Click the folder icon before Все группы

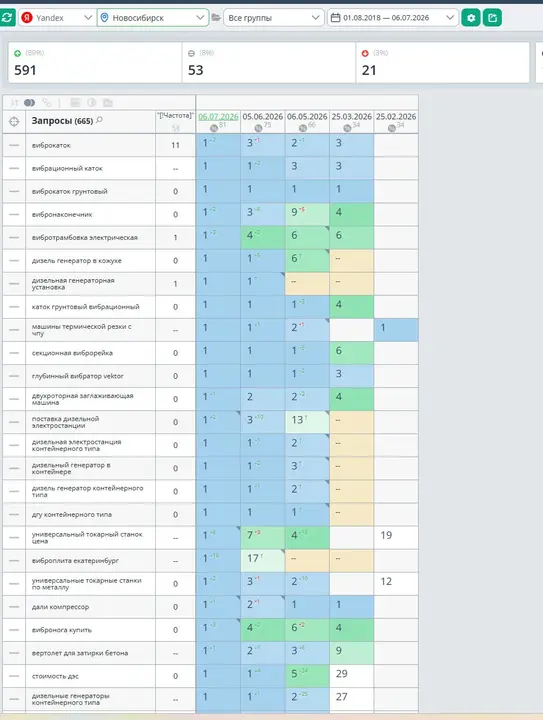(216, 18)
